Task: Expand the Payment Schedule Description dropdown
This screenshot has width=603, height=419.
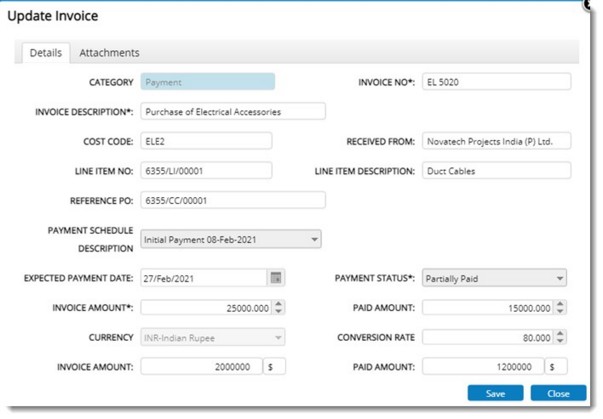Action: (314, 240)
